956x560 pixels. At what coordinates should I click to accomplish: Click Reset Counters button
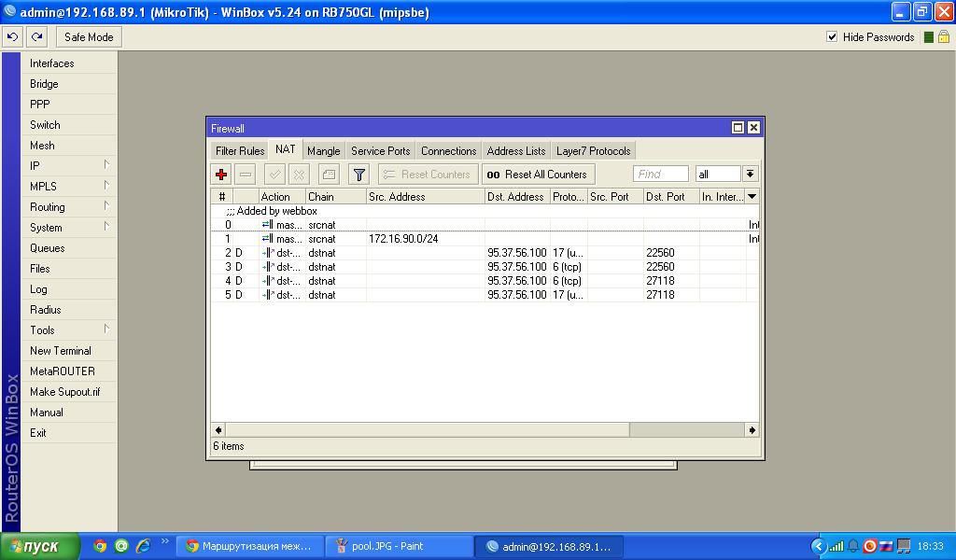(x=428, y=175)
